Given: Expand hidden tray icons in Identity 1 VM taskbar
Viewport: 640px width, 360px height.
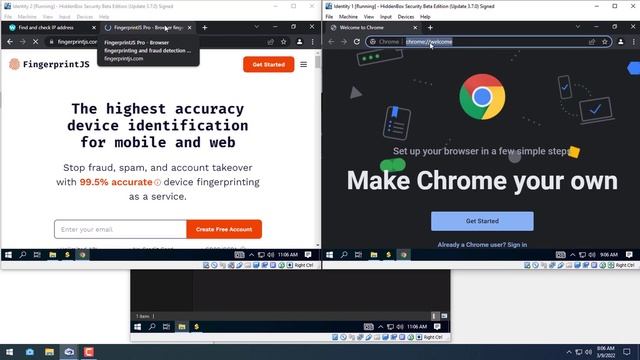Looking at the screenshot, I should [573, 255].
